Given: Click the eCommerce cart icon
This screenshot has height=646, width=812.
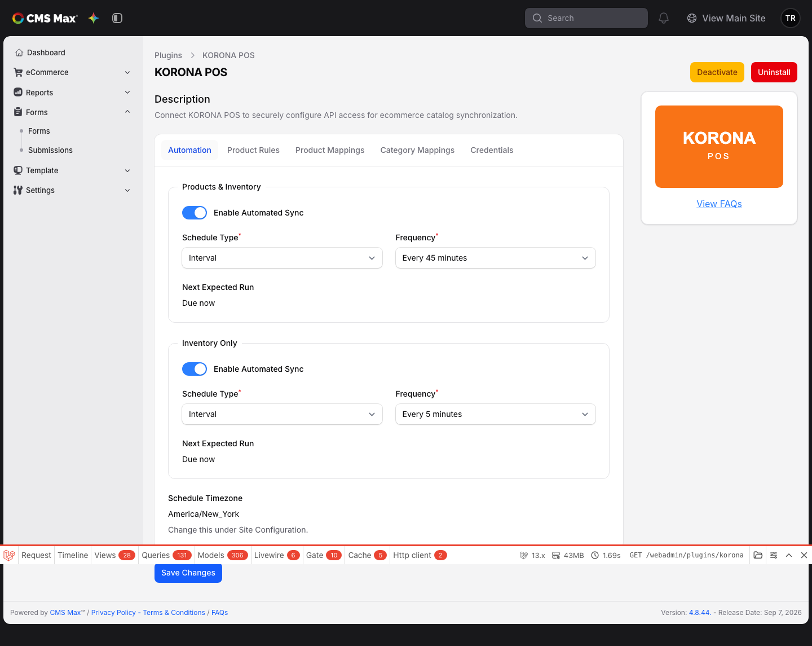Looking at the screenshot, I should pos(18,72).
